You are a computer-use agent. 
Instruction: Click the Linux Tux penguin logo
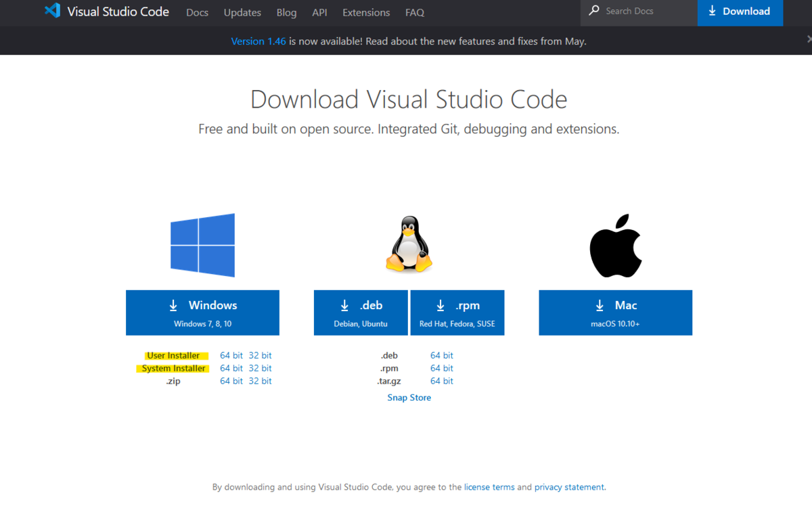tap(409, 245)
